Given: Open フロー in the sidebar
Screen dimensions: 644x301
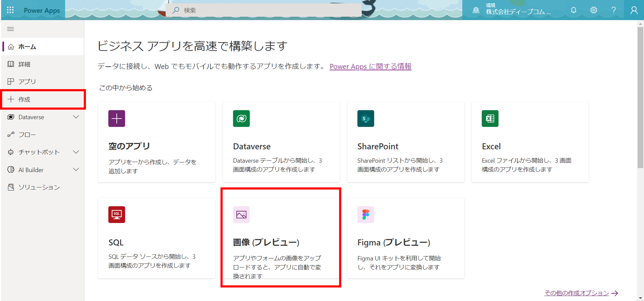Looking at the screenshot, I should point(42,135).
